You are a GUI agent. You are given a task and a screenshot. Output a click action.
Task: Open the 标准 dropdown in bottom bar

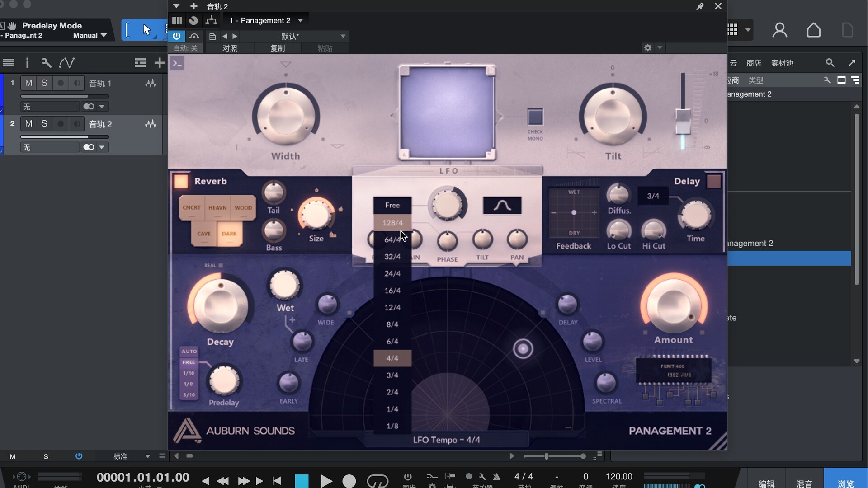[x=131, y=456]
